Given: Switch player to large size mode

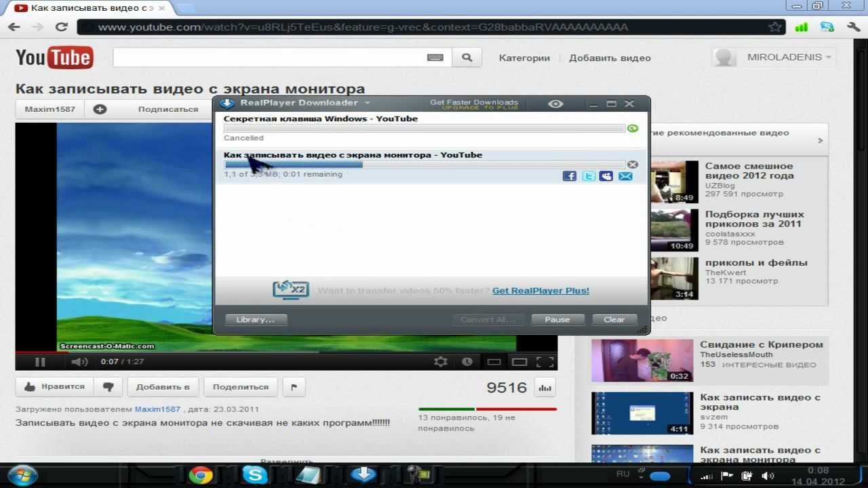Looking at the screenshot, I should [x=519, y=362].
